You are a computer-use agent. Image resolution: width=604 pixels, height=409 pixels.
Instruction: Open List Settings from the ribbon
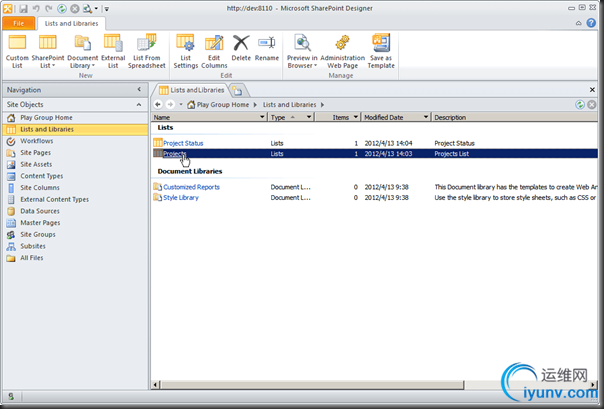(x=185, y=51)
